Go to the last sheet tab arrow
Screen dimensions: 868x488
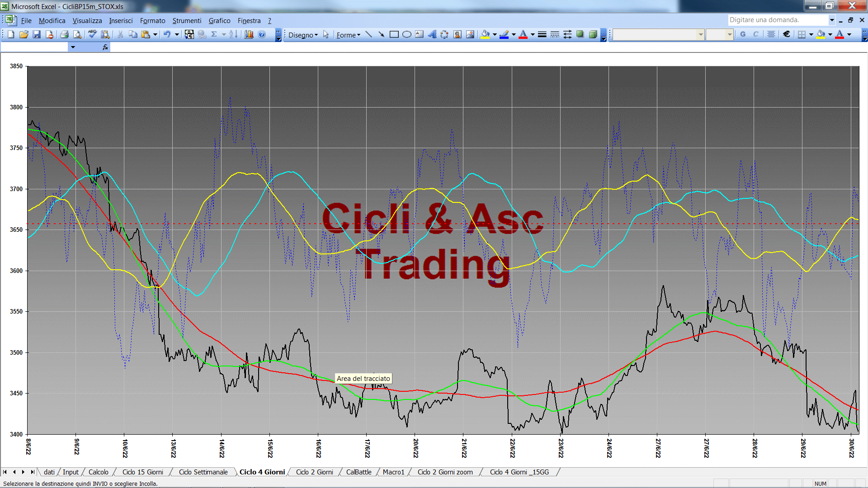pos(32,472)
